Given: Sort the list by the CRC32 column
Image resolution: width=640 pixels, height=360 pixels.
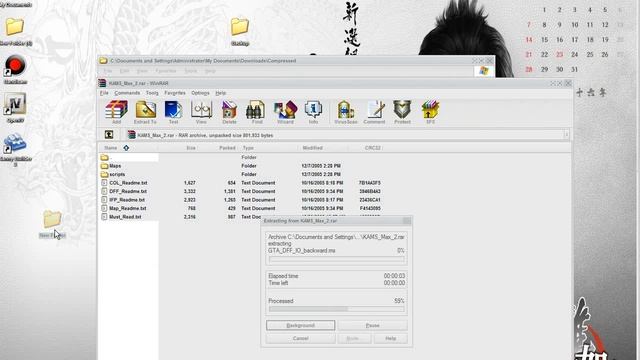Looking at the screenshot, I should pos(373,148).
